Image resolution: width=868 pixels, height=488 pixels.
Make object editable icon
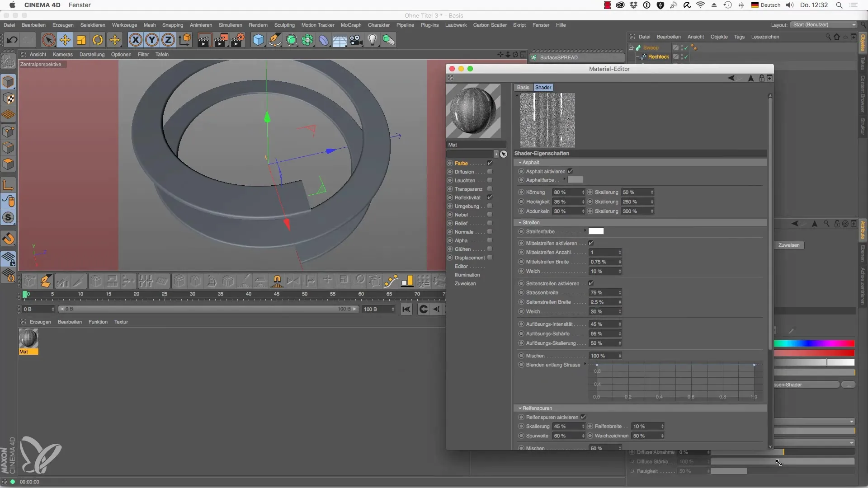tap(8, 61)
